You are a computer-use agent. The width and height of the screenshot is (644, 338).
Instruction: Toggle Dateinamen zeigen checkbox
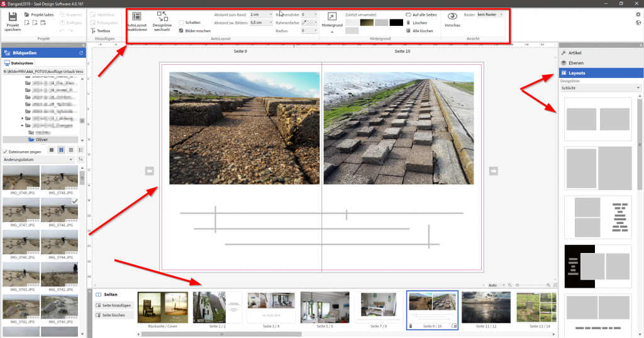pyautogui.click(x=5, y=152)
